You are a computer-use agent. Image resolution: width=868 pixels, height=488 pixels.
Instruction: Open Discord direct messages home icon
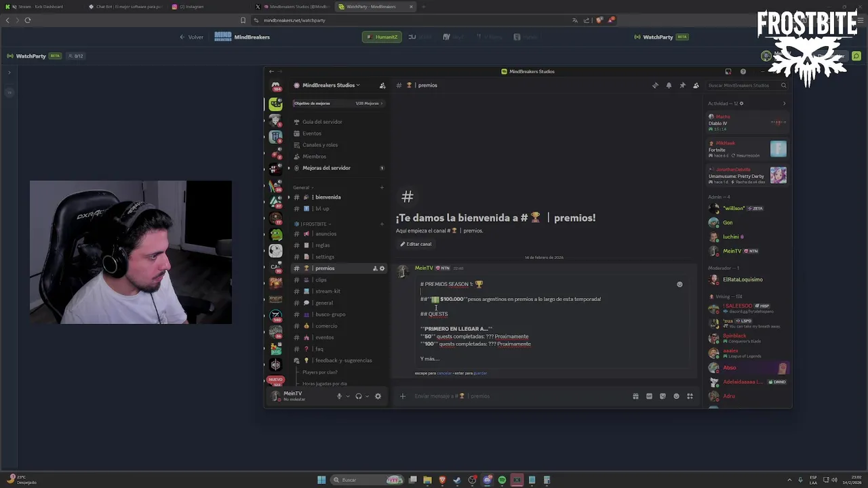click(275, 87)
